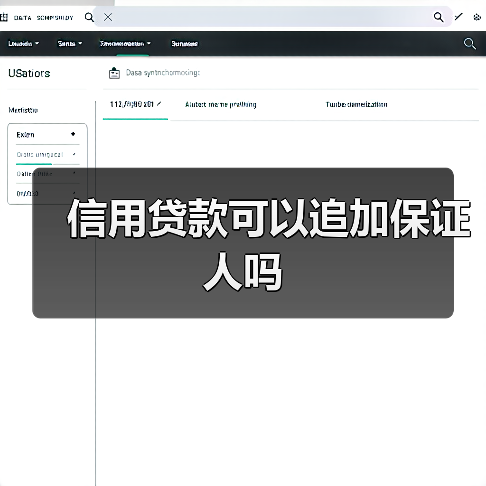Open the 'Santa' nav dropdown
The width and height of the screenshot is (486, 486).
(x=70, y=44)
